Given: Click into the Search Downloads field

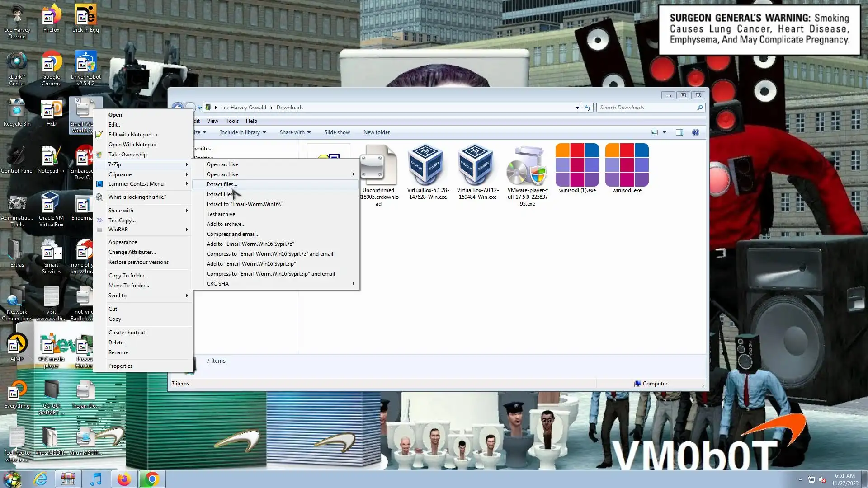Looking at the screenshot, I should [x=646, y=108].
